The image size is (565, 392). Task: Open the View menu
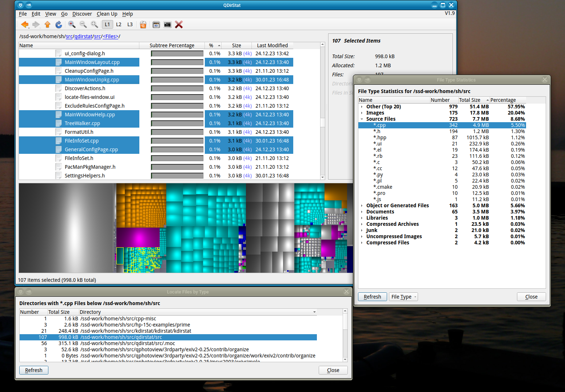click(51, 14)
